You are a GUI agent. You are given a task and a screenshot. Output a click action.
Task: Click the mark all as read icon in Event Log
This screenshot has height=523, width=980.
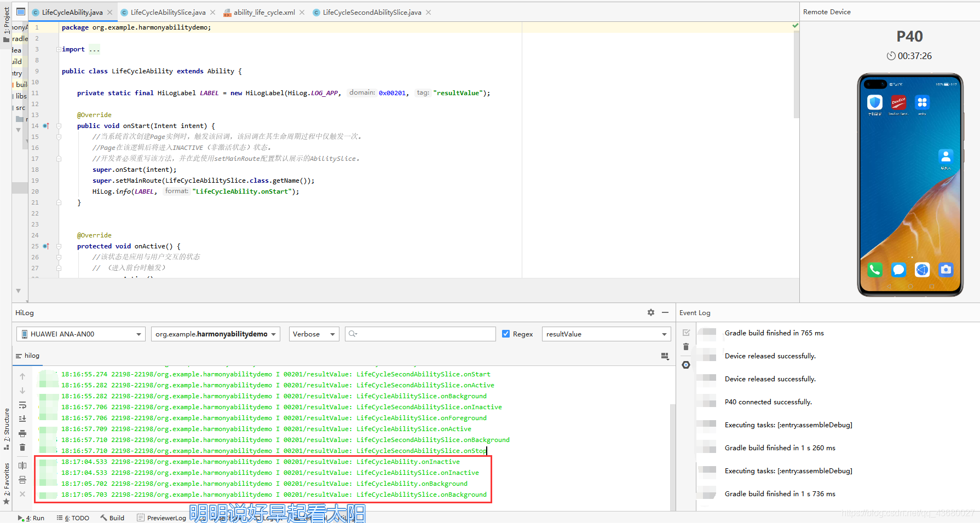coord(686,333)
